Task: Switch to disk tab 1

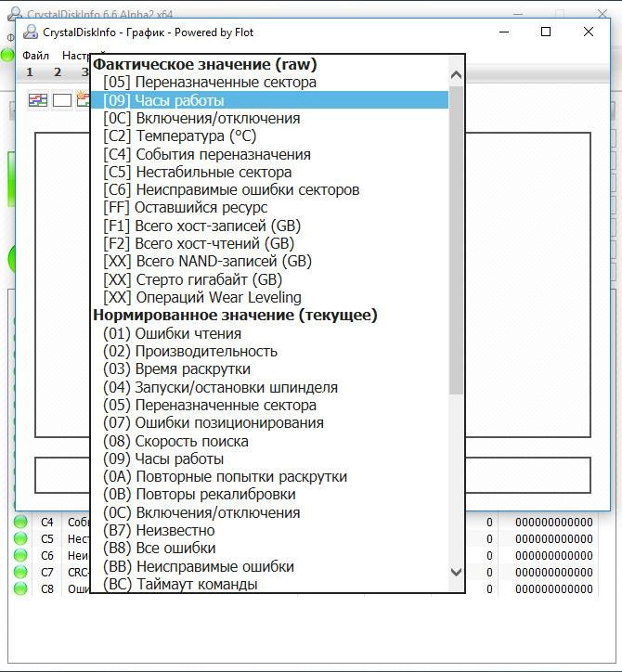Action: pos(30,72)
